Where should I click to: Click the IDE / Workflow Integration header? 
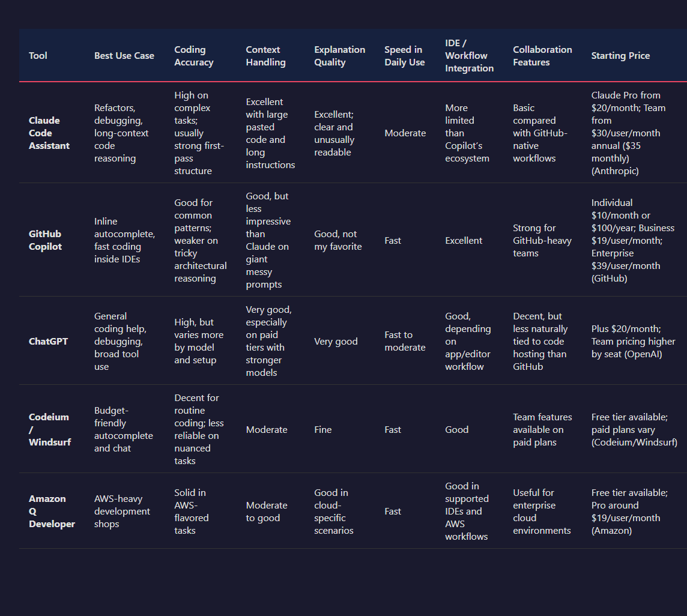469,55
